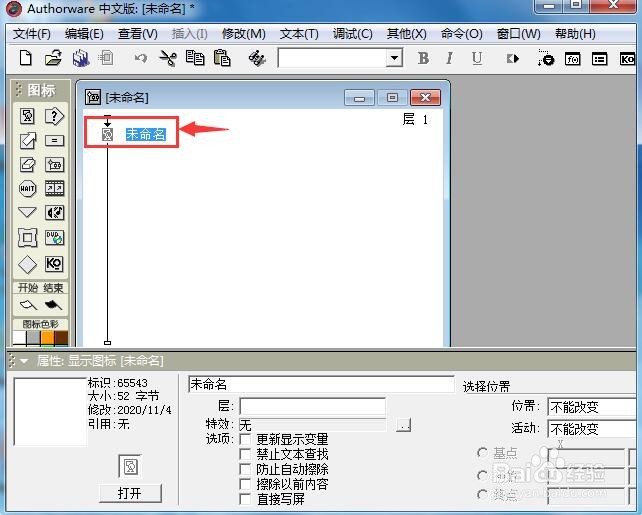Select the Interaction icon in the palette
Screen dimensions: 642x515
coord(54,116)
